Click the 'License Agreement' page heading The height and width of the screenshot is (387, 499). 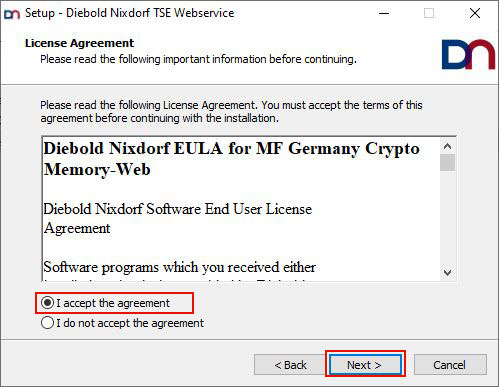pos(79,43)
